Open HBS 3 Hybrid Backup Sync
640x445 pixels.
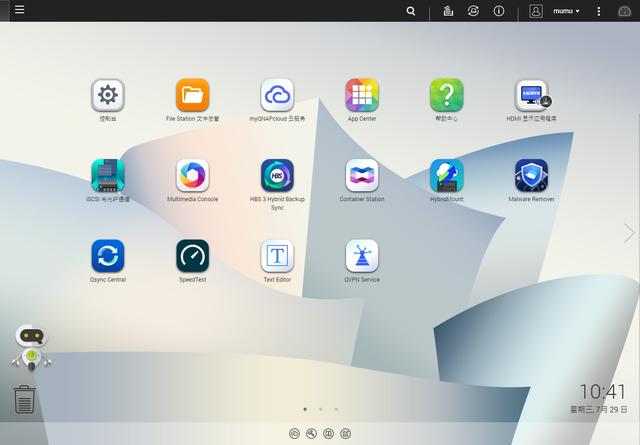[x=277, y=176]
